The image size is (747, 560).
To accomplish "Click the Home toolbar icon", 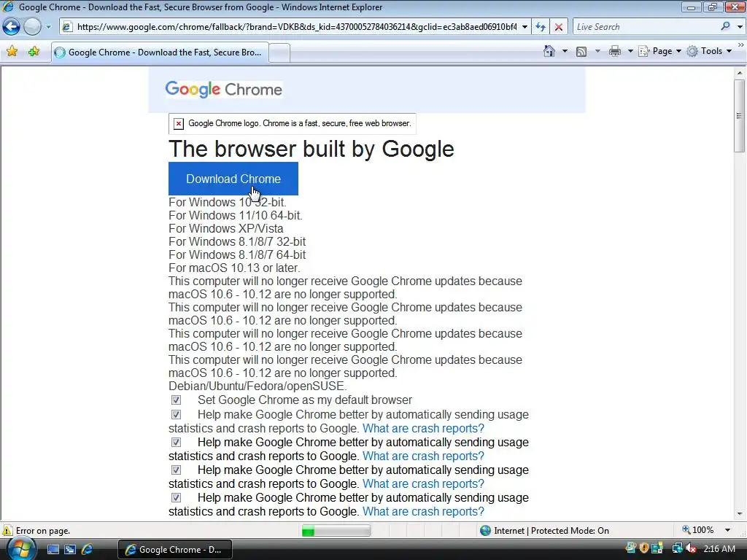I will [x=549, y=51].
